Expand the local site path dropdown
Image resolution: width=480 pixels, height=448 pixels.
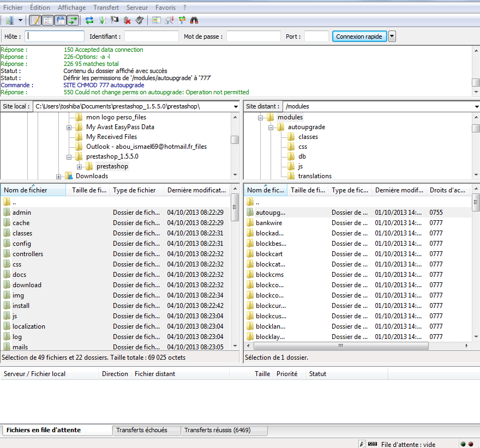click(x=235, y=106)
